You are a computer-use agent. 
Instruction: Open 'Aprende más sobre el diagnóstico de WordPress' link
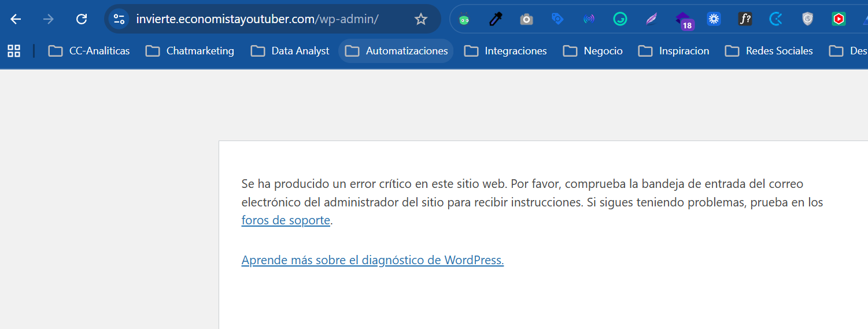point(372,260)
